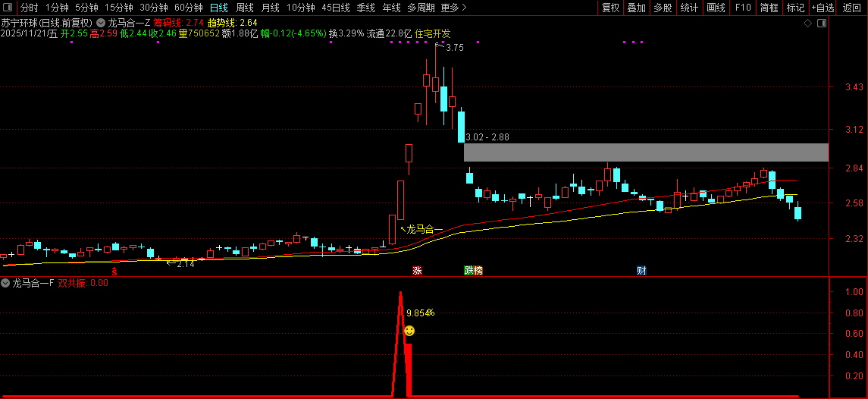
Task: Click the gray 3.02 - 2.88 gap zone
Action: 646,152
